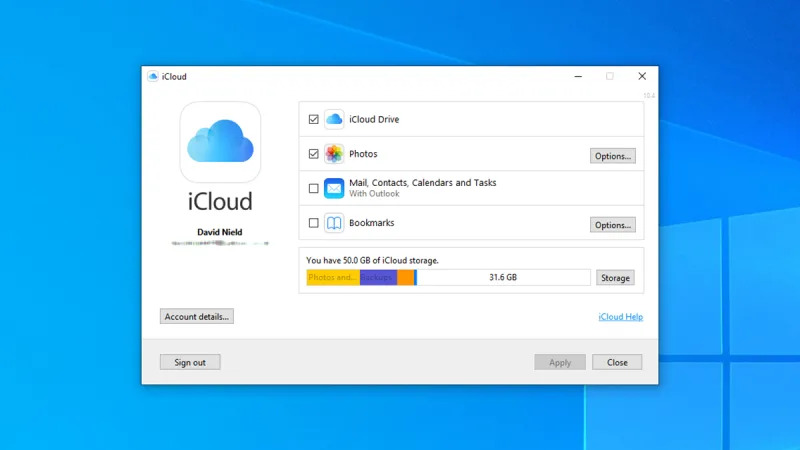800x450 pixels.
Task: Enable the Bookmarks checkbox
Action: click(313, 223)
